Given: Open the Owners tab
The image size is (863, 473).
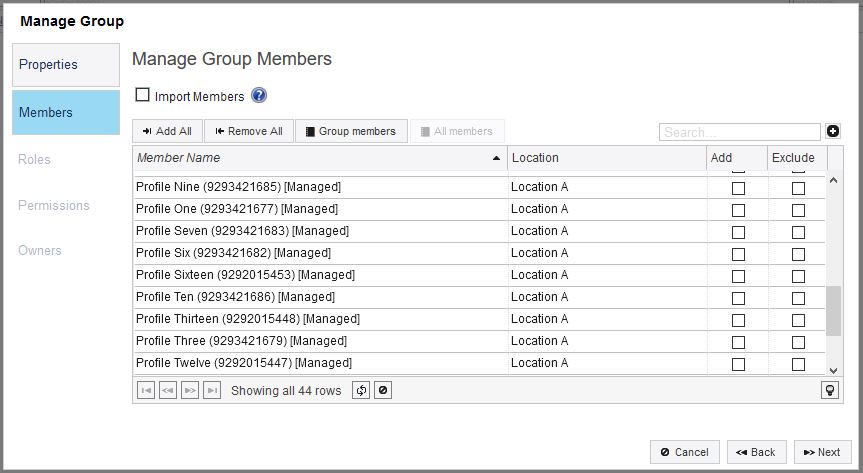Looking at the screenshot, I should point(40,251).
